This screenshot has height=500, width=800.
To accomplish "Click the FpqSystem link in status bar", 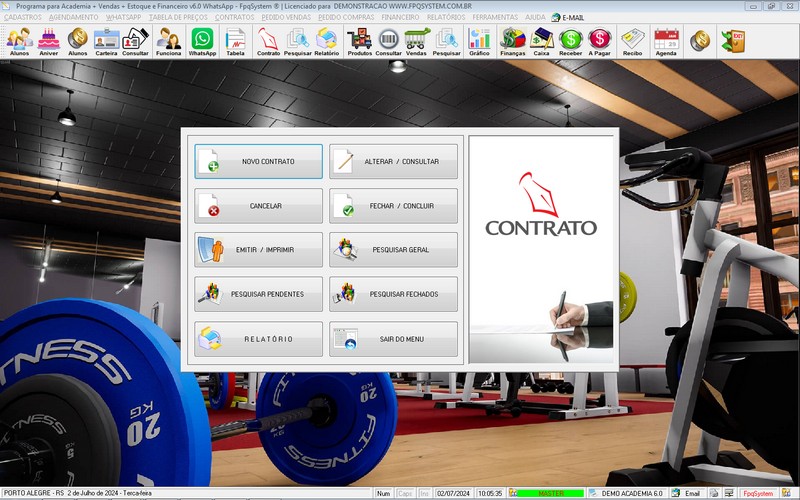I will pos(758,493).
